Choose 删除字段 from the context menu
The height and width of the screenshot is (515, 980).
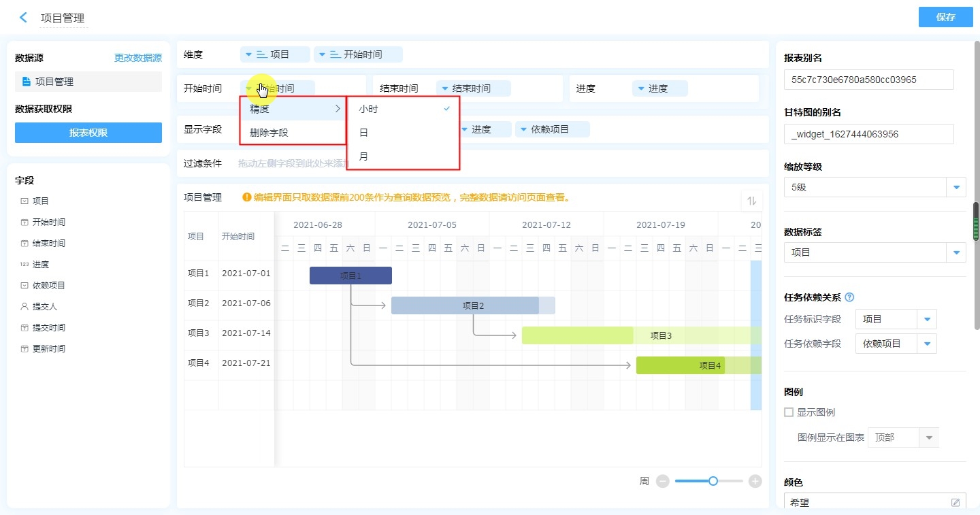(x=269, y=133)
